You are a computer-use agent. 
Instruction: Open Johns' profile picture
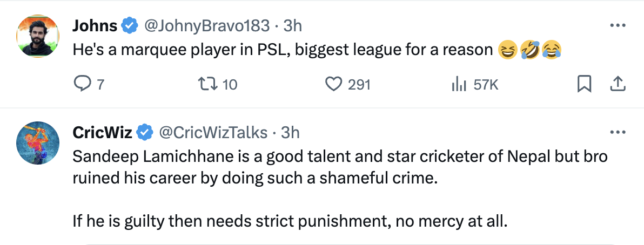(38, 35)
